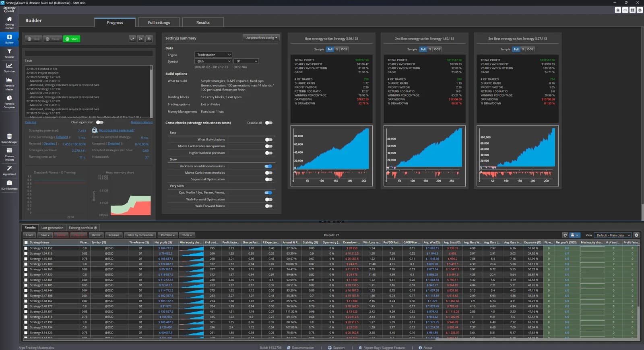Select the Last generation databank tab

coord(52,228)
